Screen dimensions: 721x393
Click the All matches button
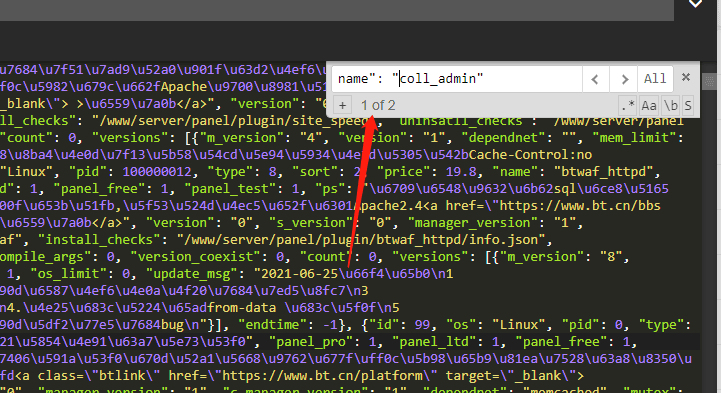[x=655, y=79]
